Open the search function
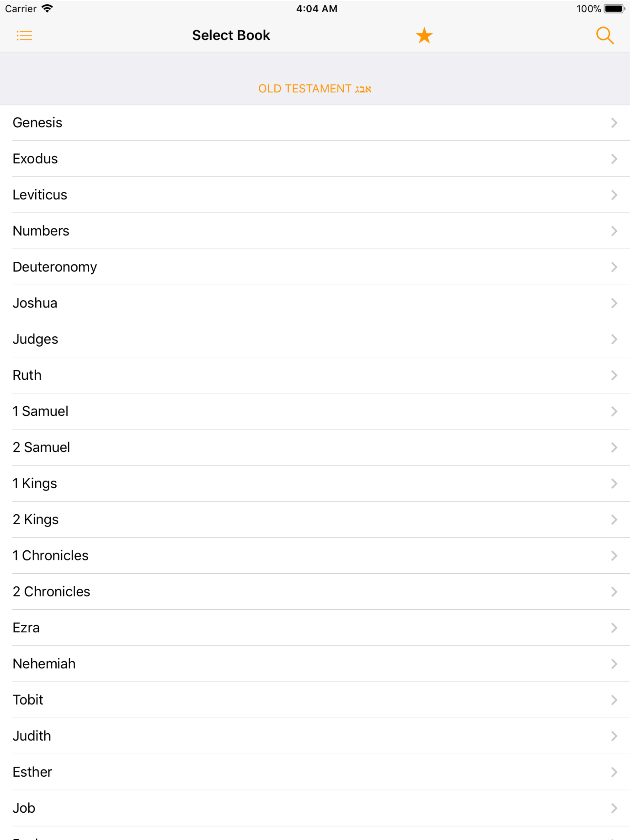Image resolution: width=630 pixels, height=840 pixels. click(x=605, y=35)
